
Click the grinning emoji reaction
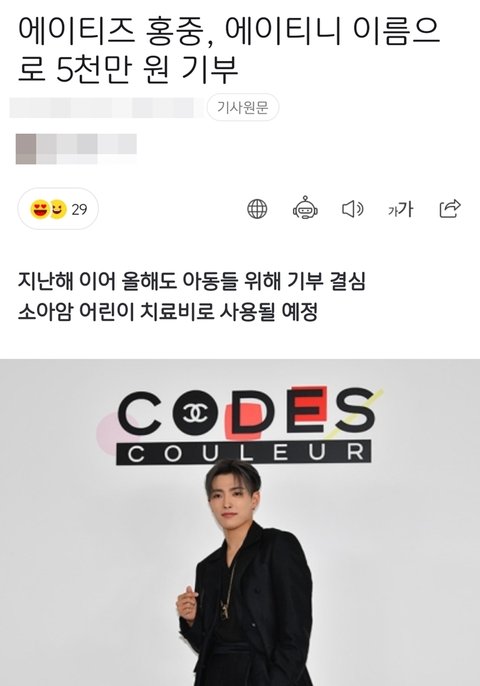point(57,209)
